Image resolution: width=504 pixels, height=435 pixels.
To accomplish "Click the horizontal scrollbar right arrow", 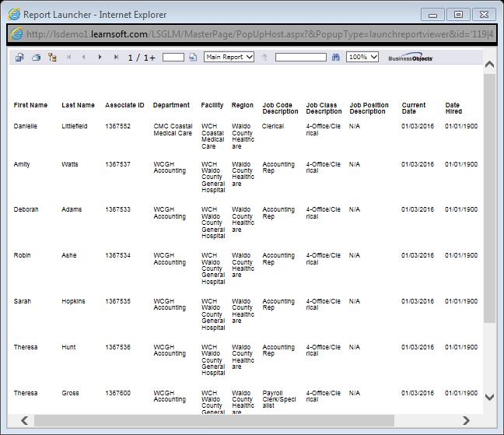I will [x=466, y=420].
